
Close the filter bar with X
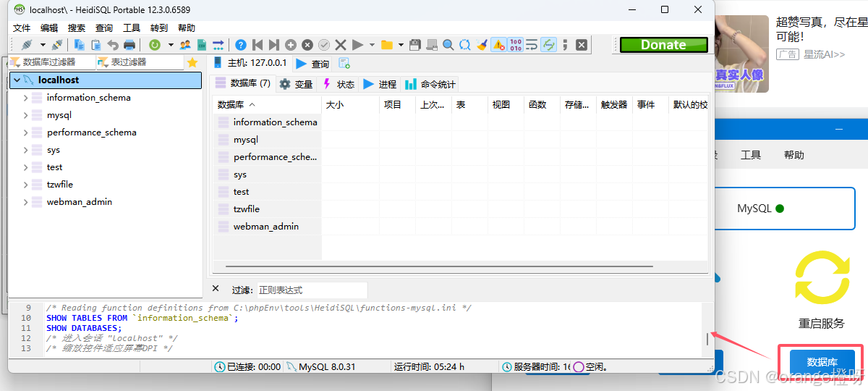[x=216, y=289]
